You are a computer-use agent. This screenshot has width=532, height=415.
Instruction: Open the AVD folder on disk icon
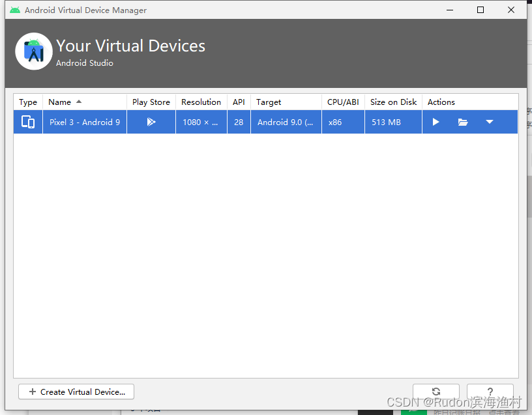(x=463, y=122)
